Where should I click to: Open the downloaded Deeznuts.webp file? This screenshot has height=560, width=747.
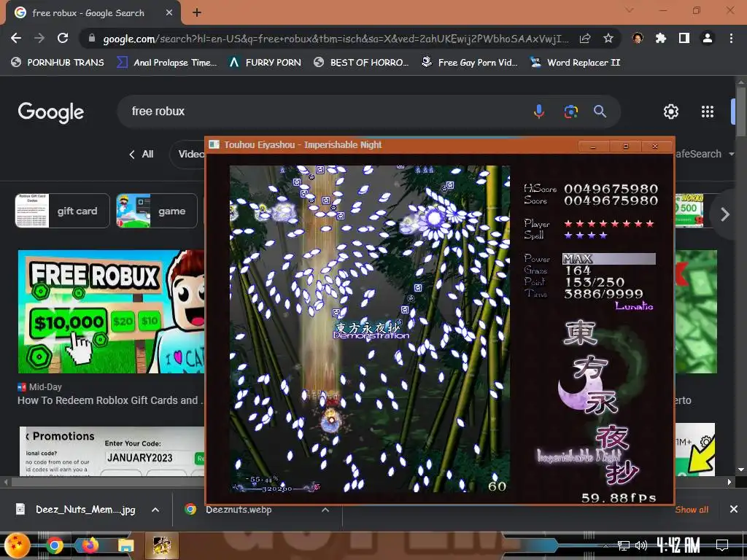tap(229, 510)
